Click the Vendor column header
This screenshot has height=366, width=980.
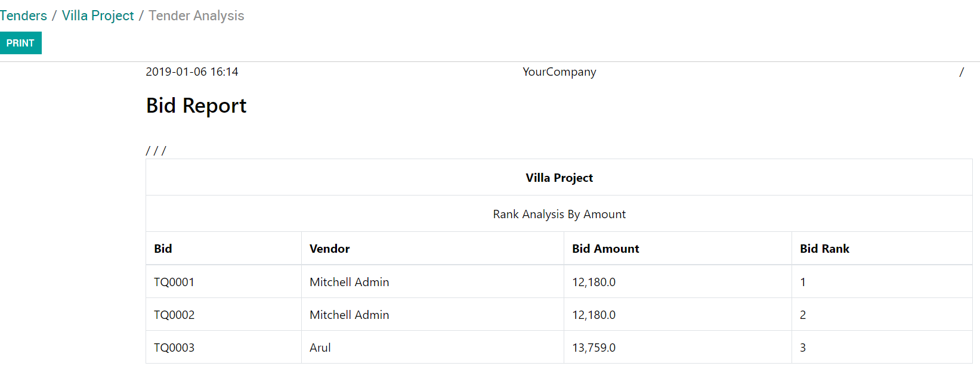tap(329, 249)
